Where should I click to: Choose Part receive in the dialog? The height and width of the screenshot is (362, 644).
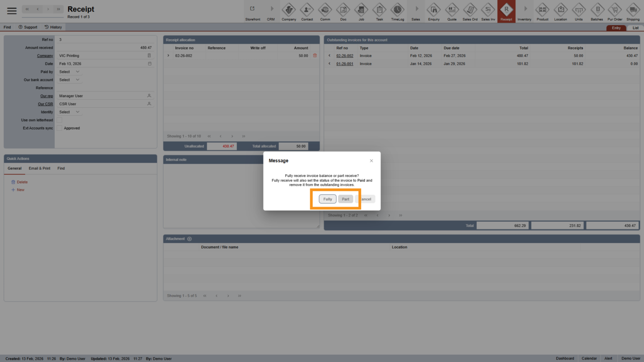pyautogui.click(x=345, y=199)
